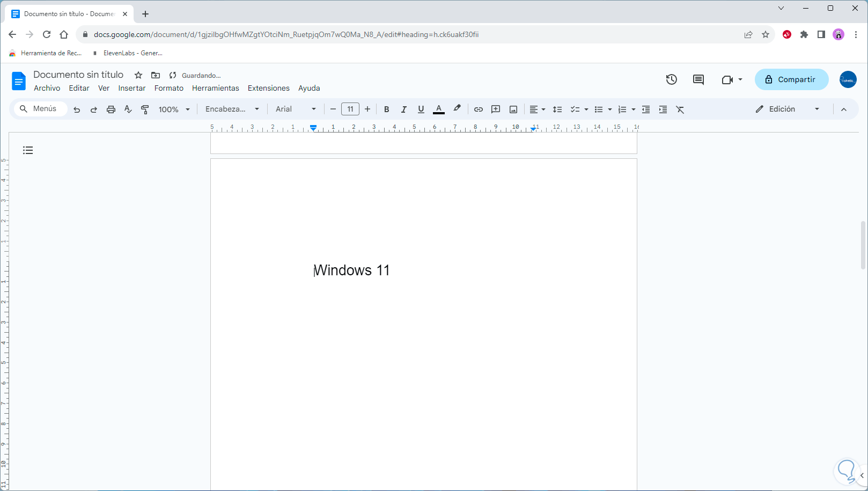
Task: Open the Editar menu
Action: (79, 88)
